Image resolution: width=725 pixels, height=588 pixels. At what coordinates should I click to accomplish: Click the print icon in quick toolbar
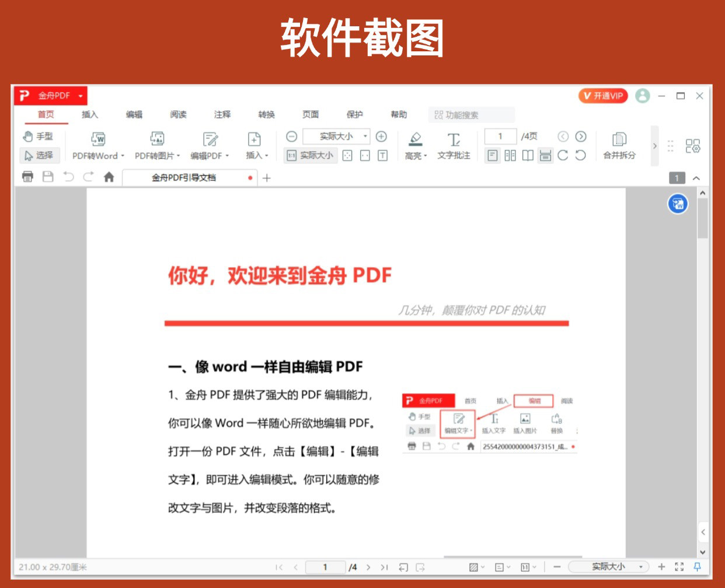(27, 177)
